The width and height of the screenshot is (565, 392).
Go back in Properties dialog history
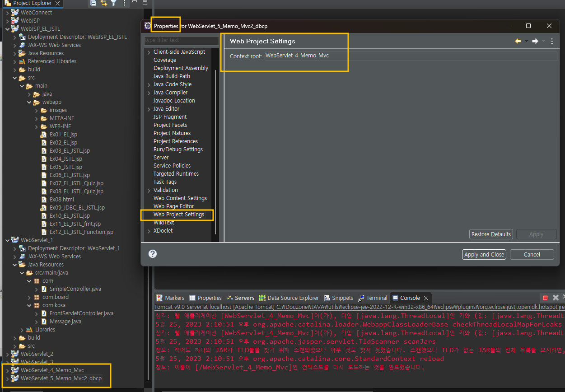[x=518, y=41]
